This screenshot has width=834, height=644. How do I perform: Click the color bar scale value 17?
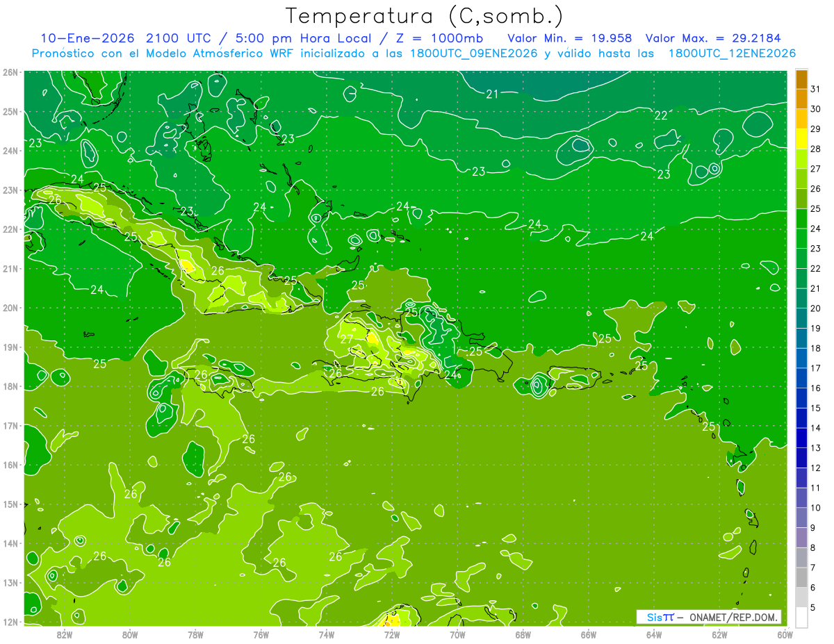pos(816,368)
